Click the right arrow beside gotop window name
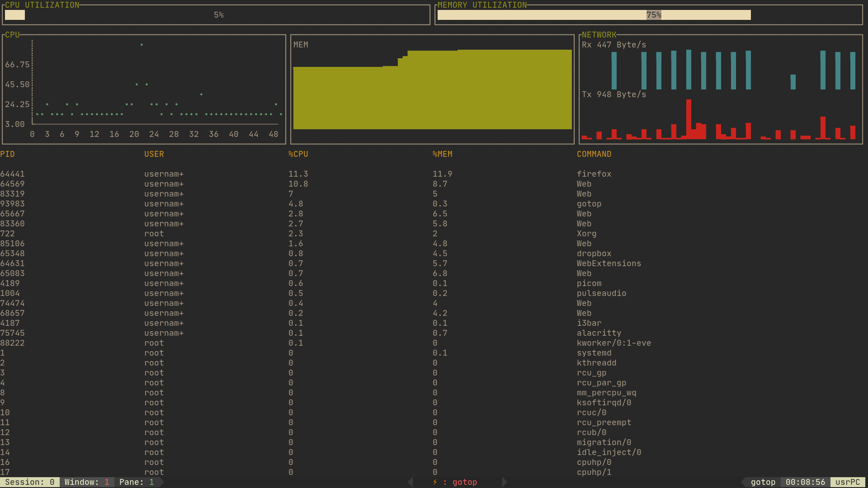Viewport: 868px width, 488px height. point(505,482)
